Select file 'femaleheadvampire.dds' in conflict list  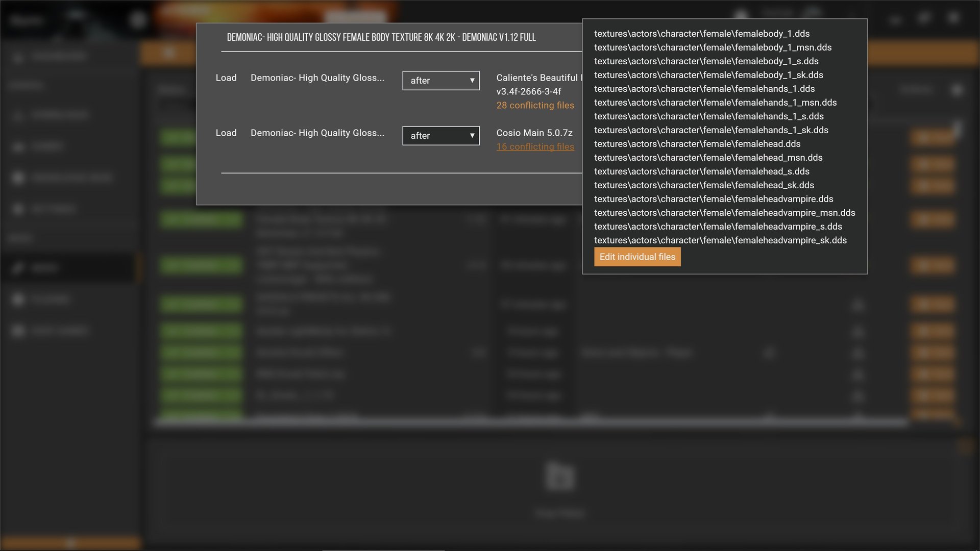(714, 199)
